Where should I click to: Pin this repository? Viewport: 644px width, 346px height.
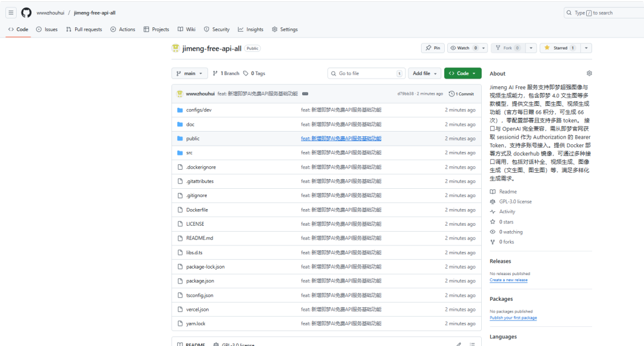(433, 48)
